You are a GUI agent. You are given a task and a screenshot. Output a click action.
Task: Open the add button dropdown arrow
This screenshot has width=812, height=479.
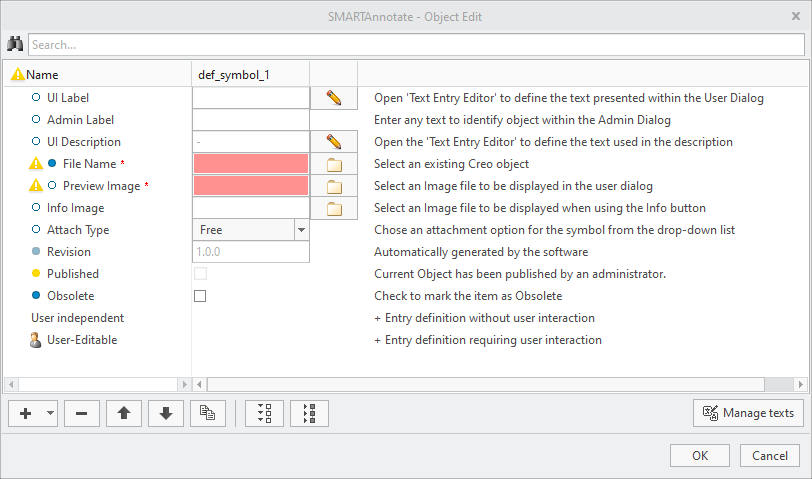pos(50,413)
